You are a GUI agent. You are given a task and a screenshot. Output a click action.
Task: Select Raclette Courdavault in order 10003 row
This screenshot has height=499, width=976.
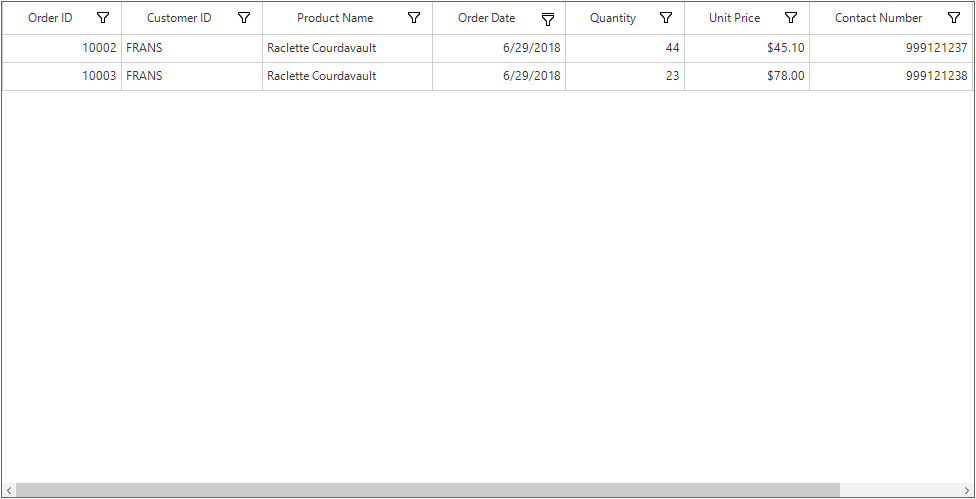pyautogui.click(x=348, y=77)
